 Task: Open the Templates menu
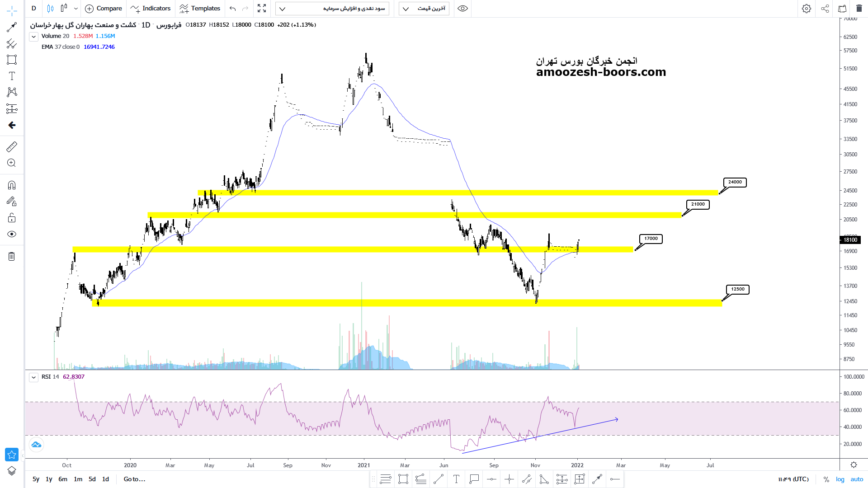coord(200,9)
